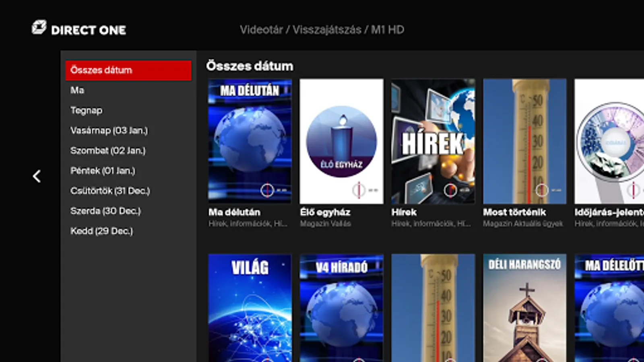Viewport: 644px width, 362px height.
Task: Pick Csütörtök (31 Dec.) from dates
Action: point(128,191)
